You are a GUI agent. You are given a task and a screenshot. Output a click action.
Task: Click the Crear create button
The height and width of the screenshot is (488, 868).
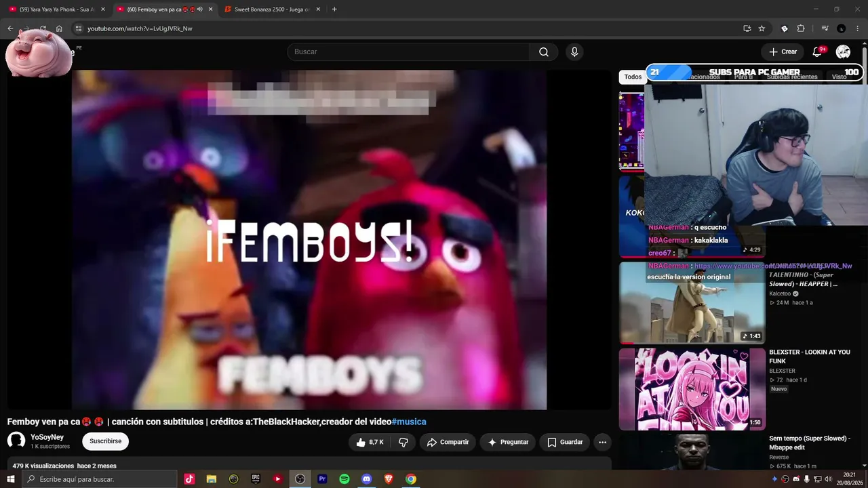point(783,52)
